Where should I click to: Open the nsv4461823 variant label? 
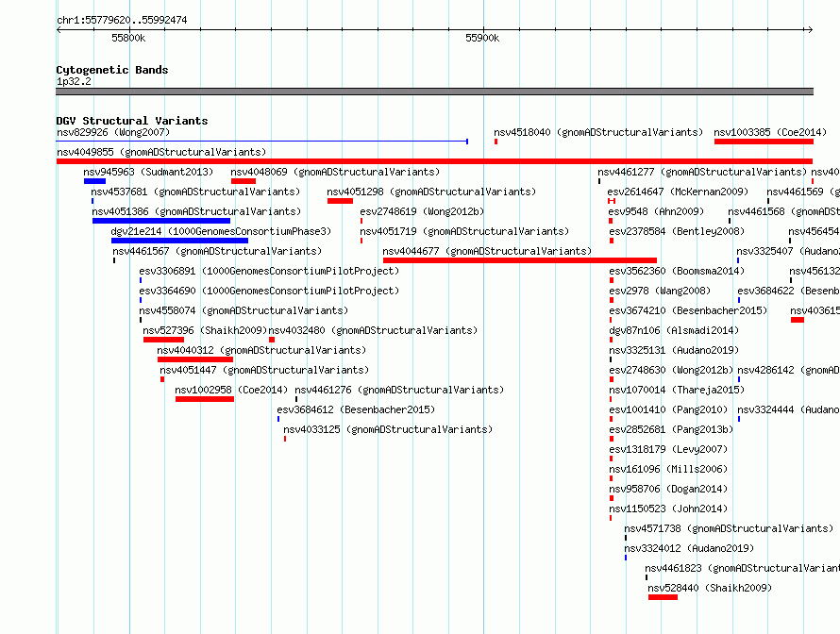pyautogui.click(x=742, y=568)
